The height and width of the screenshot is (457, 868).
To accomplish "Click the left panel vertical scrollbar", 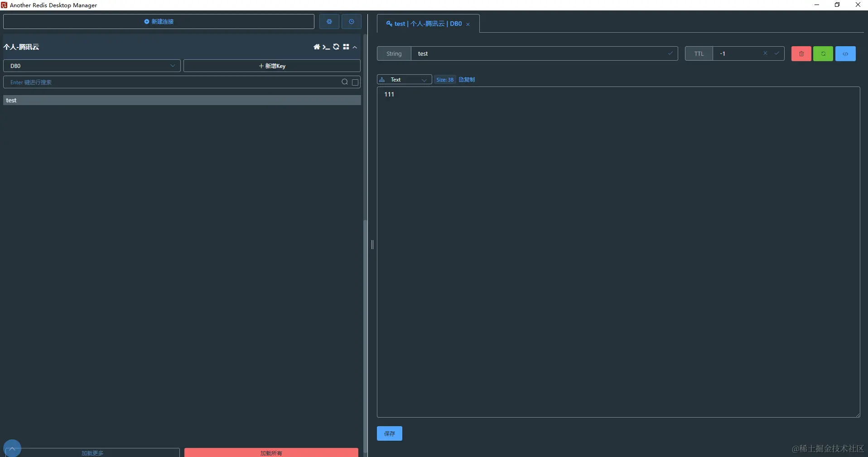I will click(365, 335).
